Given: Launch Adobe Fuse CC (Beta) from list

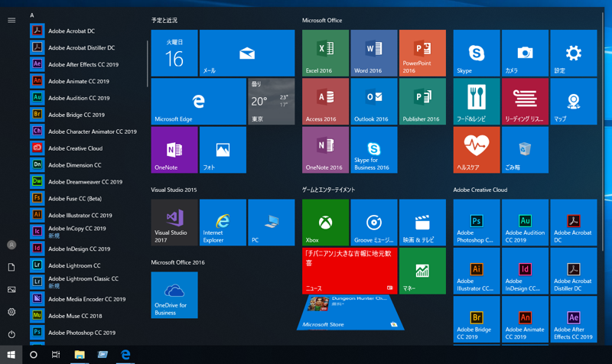Looking at the screenshot, I should (x=86, y=199).
